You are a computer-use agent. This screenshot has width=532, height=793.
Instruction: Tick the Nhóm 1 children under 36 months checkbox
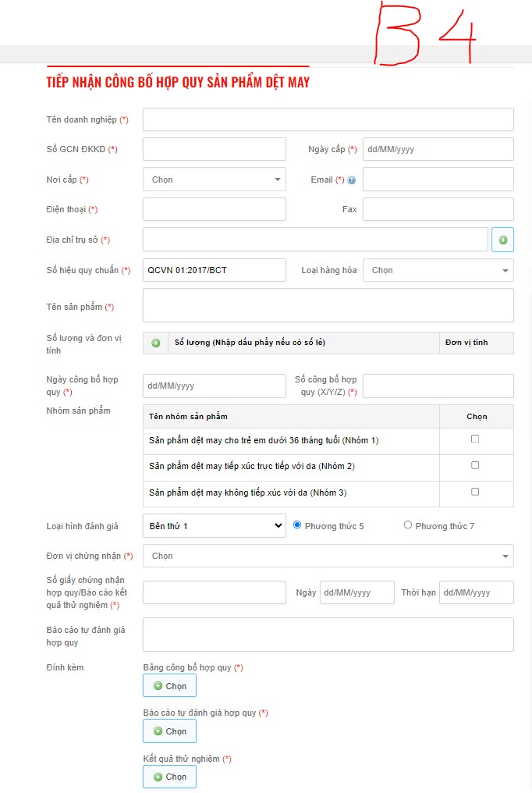[x=475, y=439]
